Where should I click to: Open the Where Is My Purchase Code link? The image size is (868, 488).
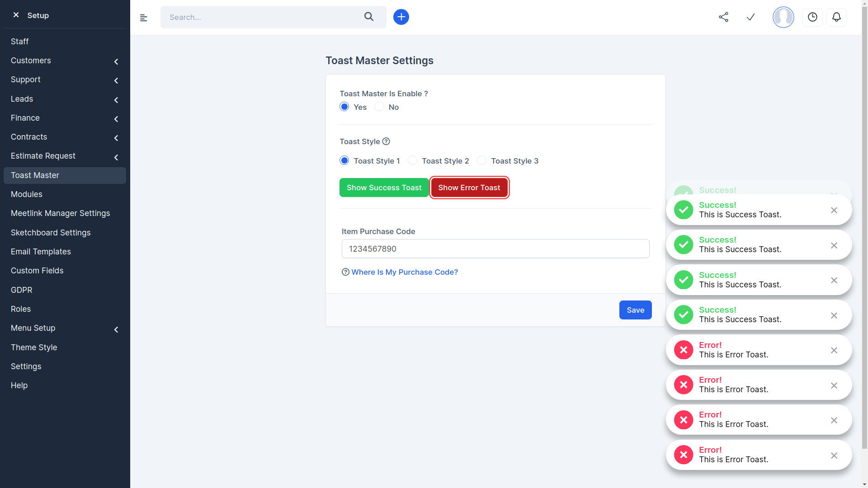(x=404, y=272)
